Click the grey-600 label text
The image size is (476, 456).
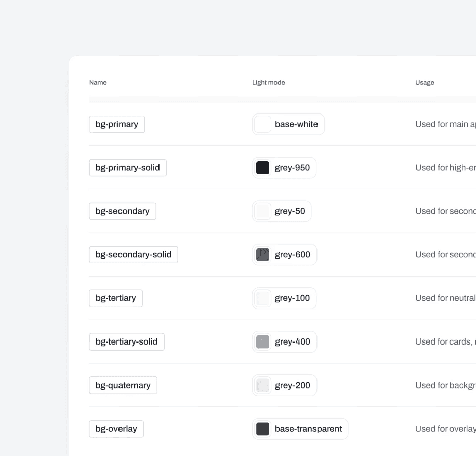pyautogui.click(x=293, y=254)
